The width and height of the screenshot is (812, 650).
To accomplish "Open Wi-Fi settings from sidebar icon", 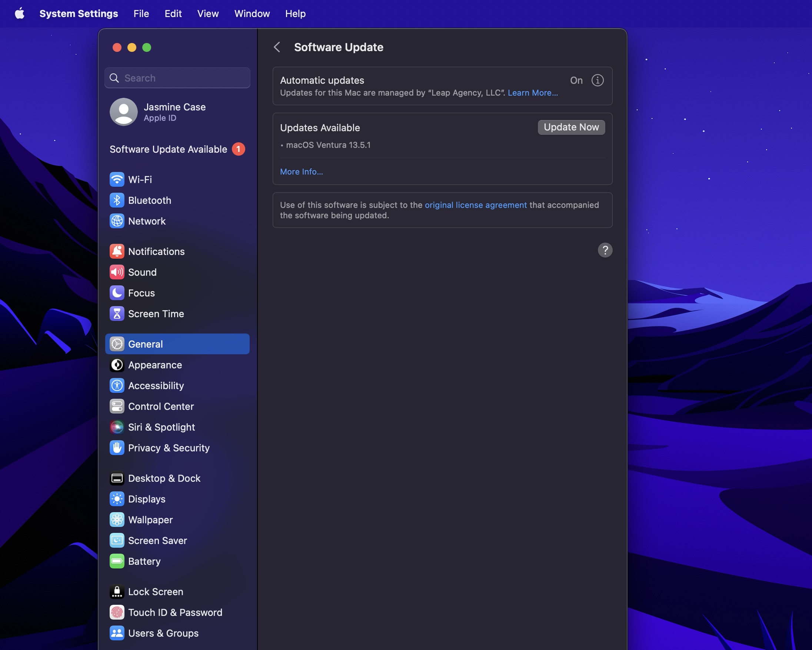I will pos(117,179).
